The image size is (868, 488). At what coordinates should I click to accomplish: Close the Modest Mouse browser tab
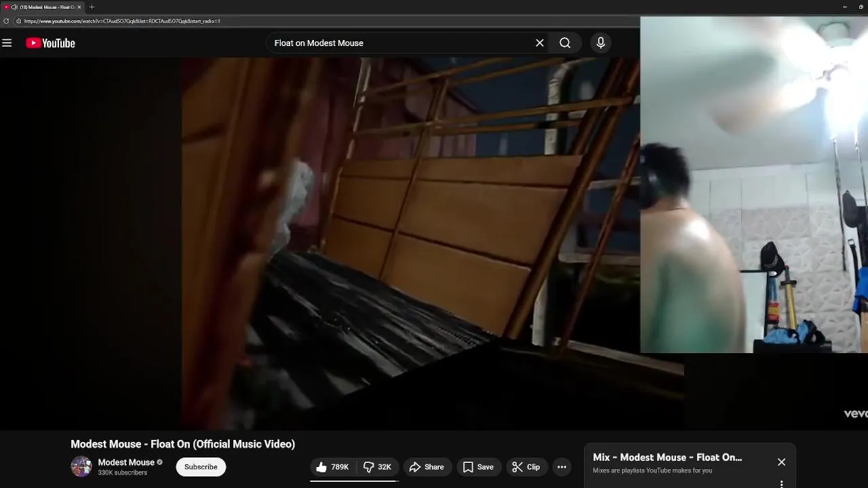click(x=79, y=7)
